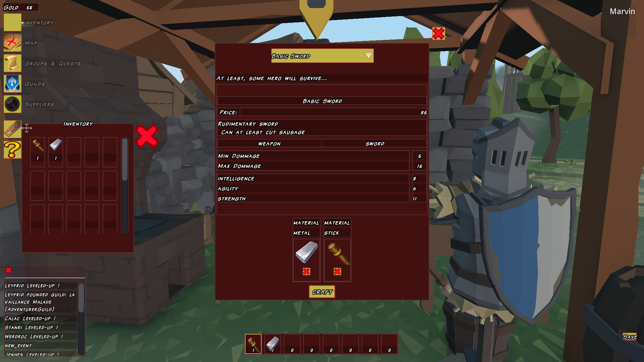644x362 pixels.
Task: Click the Inventory panel icon
Action: point(12,22)
